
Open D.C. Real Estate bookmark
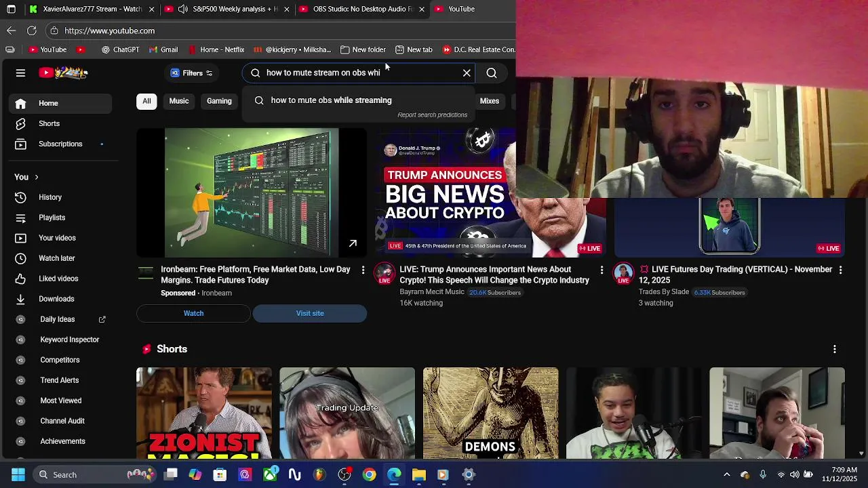click(479, 49)
